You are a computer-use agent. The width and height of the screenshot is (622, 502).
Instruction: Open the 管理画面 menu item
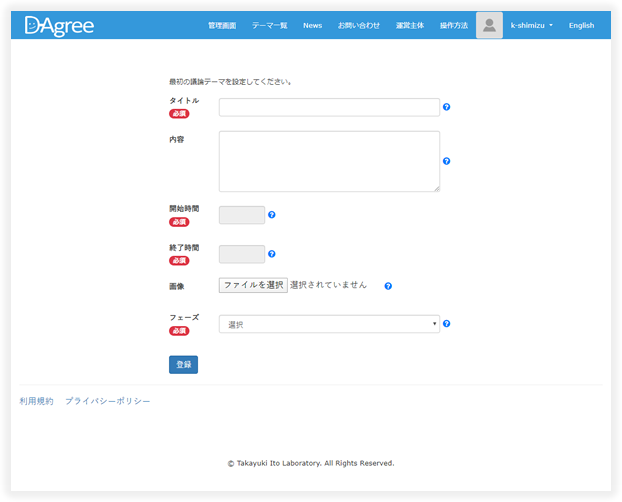coord(222,25)
